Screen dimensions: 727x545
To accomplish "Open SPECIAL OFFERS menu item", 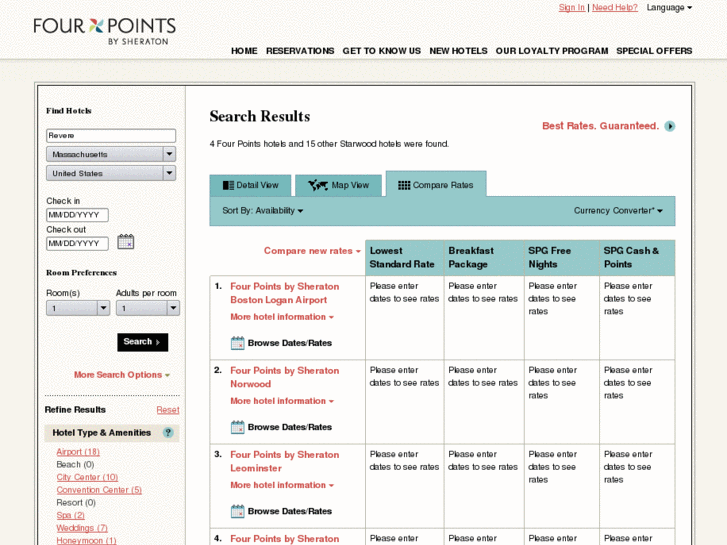I will coord(654,51).
